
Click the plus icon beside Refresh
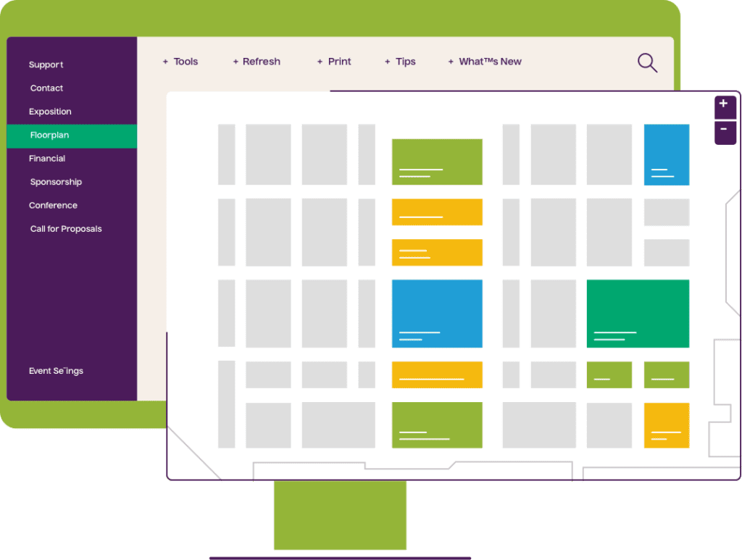235,62
